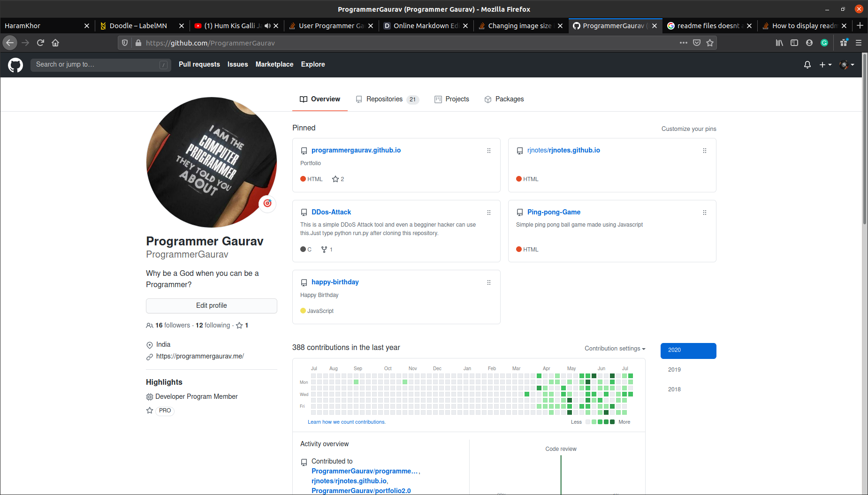Open page actions three-dot menu
This screenshot has height=495, width=868.
[x=684, y=43]
